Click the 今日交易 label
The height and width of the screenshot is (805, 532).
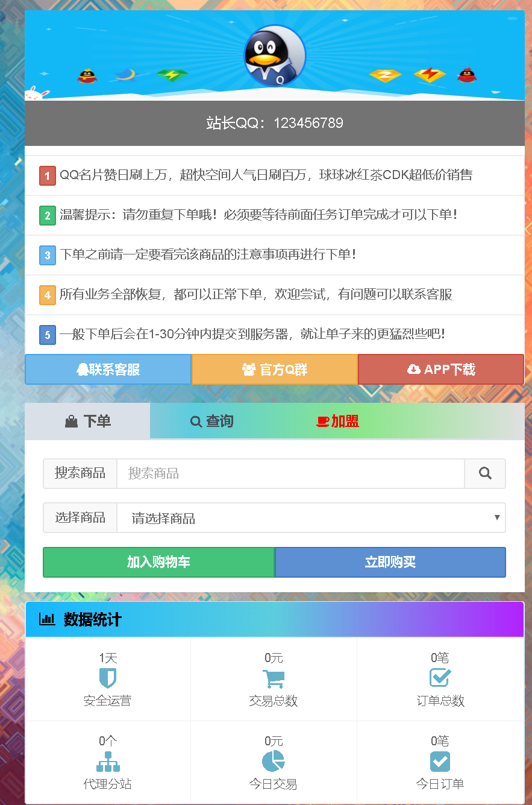(x=274, y=784)
